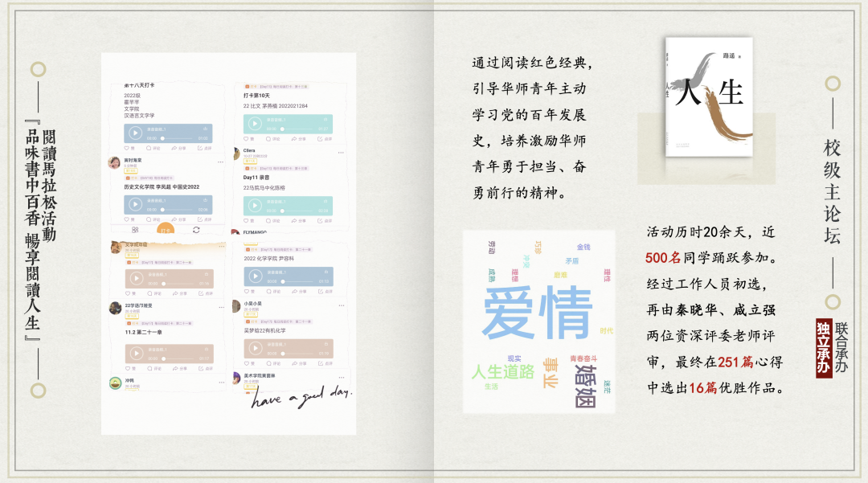Viewport: 868px width, 483px height.
Task: Select 劳动 in the word cloud
Action: [492, 248]
